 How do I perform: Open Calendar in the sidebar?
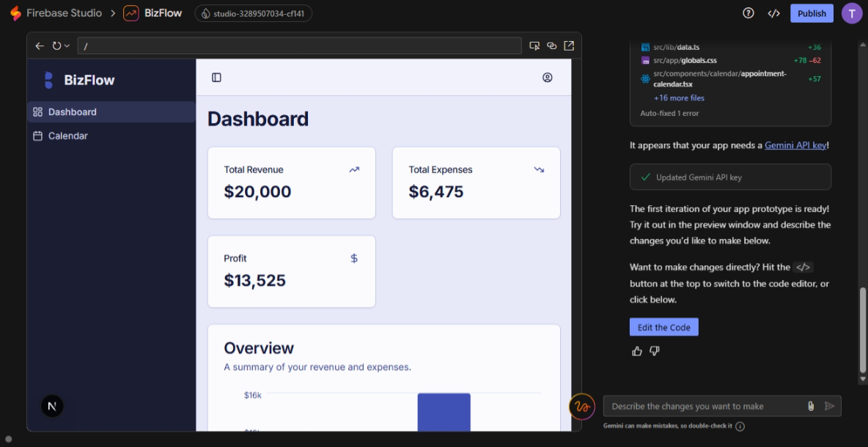pyautogui.click(x=67, y=136)
